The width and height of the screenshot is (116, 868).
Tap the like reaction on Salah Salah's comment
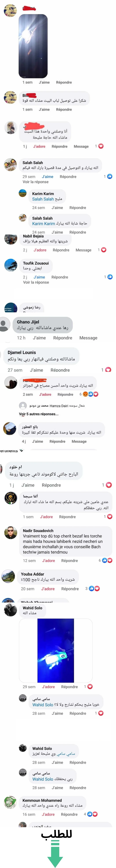pyautogui.click(x=110, y=176)
